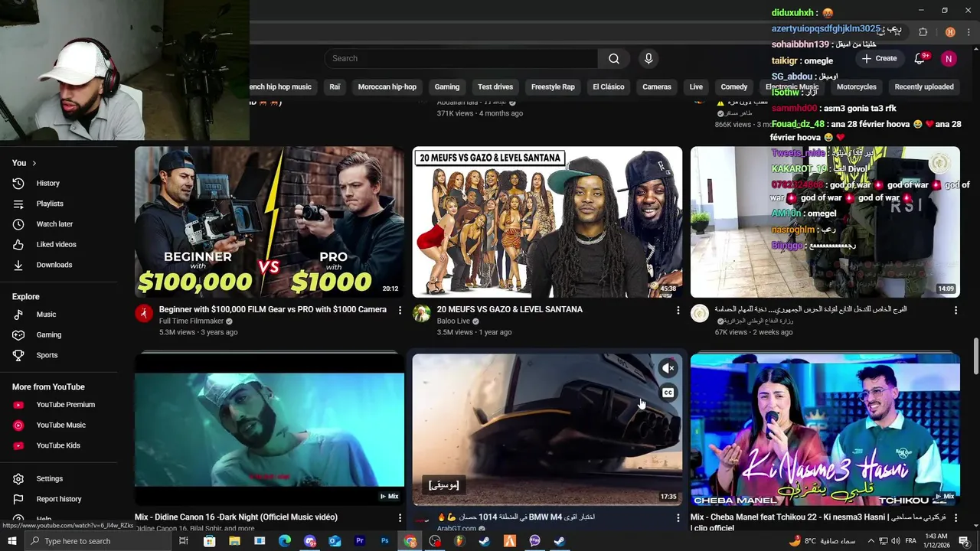Select El Clásico filter chip
Image resolution: width=980 pixels, height=551 pixels.
pos(609,86)
